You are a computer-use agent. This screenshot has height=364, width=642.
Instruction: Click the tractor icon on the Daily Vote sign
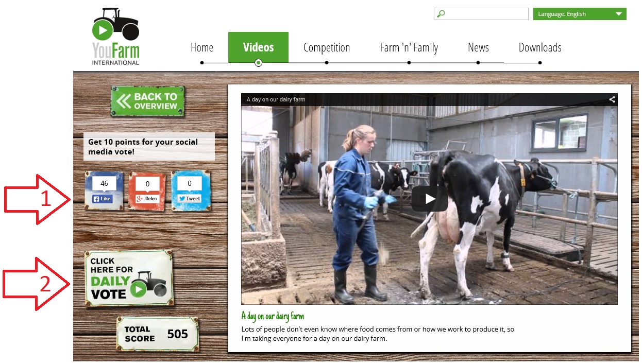click(149, 285)
